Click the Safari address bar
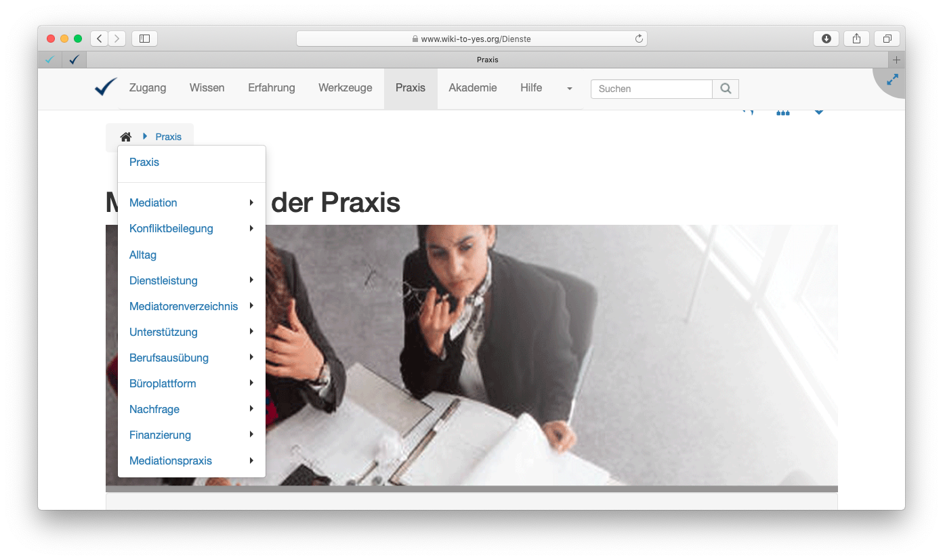Viewport: 943px width, 560px height. point(471,39)
